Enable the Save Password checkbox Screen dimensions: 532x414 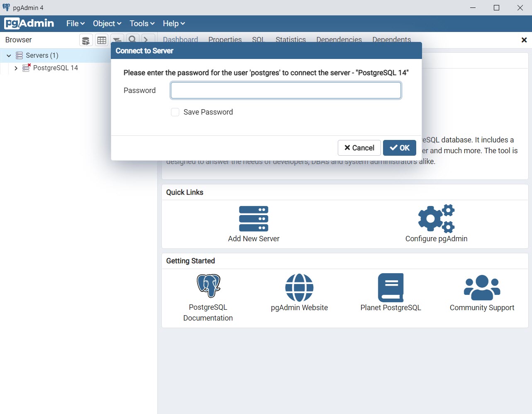(175, 112)
